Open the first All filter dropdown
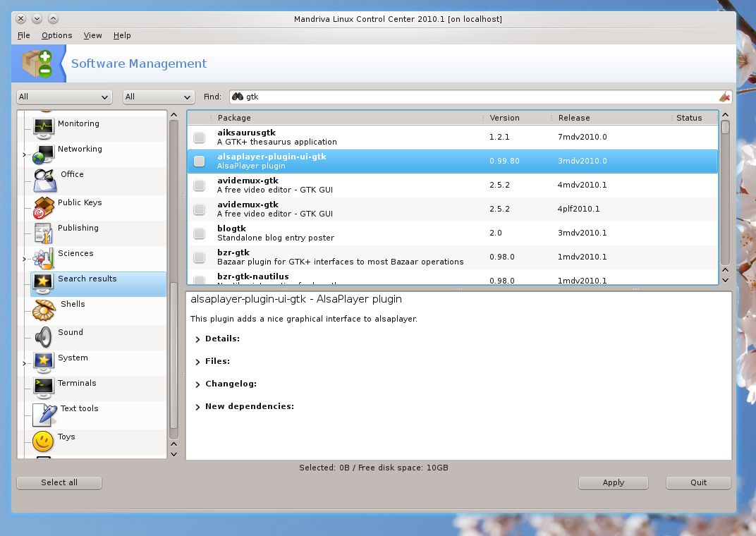The image size is (756, 536). click(64, 97)
